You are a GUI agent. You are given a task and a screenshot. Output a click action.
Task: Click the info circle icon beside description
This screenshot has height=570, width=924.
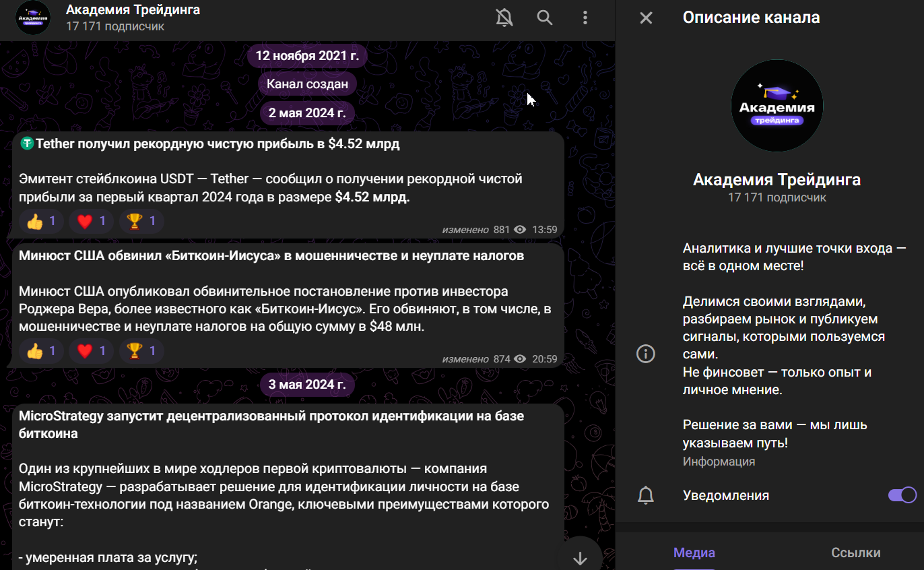(646, 354)
